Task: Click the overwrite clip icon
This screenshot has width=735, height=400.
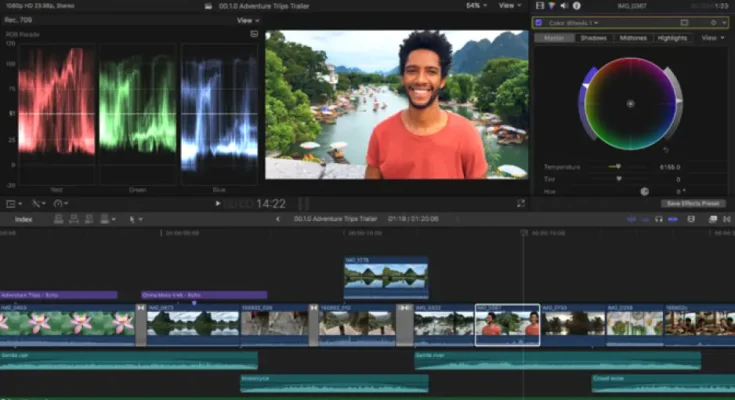Action: coord(105,219)
